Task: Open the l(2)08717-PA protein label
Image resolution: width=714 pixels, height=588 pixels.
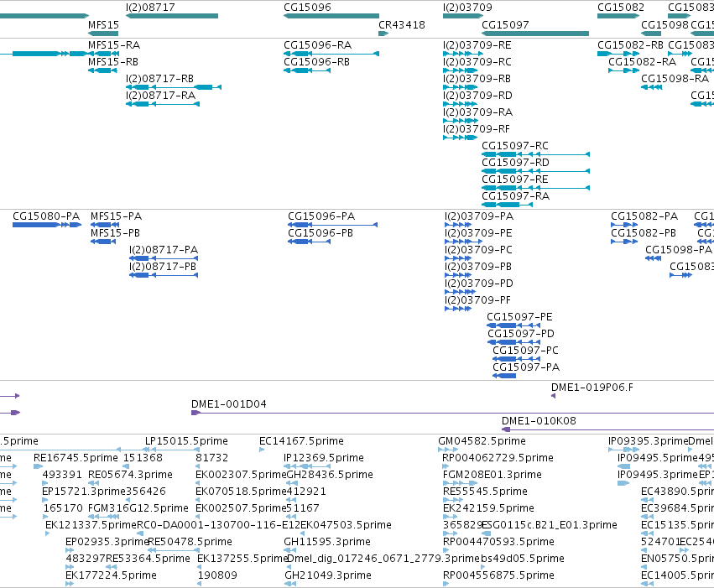Action: [164, 250]
